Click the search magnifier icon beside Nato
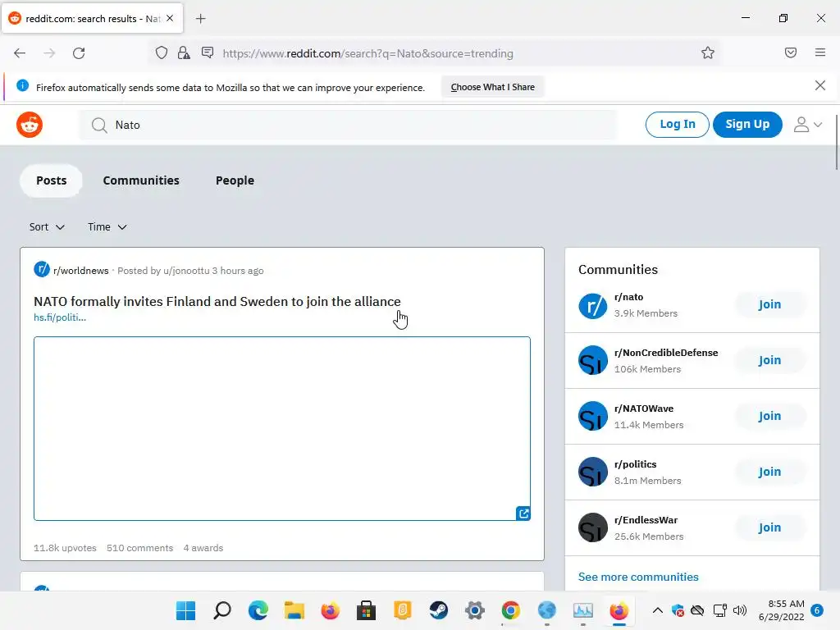Image resolution: width=840 pixels, height=630 pixels. point(99,125)
